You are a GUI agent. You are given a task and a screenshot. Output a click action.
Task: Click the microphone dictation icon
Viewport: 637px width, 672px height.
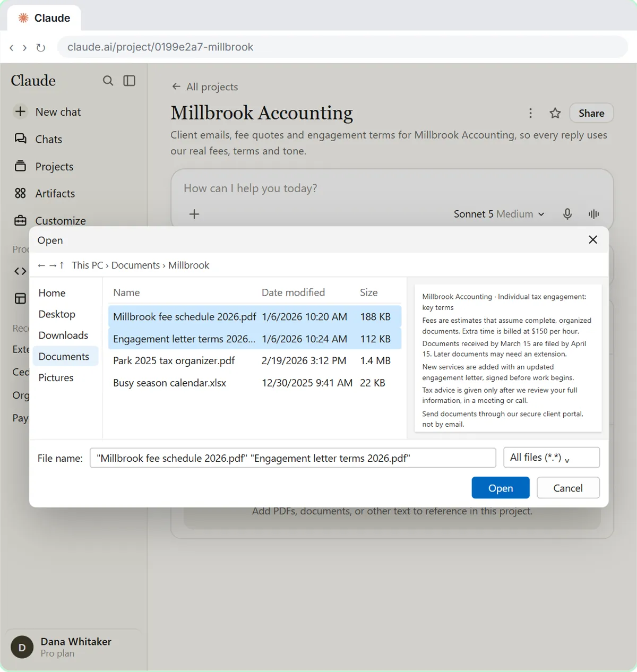click(567, 214)
